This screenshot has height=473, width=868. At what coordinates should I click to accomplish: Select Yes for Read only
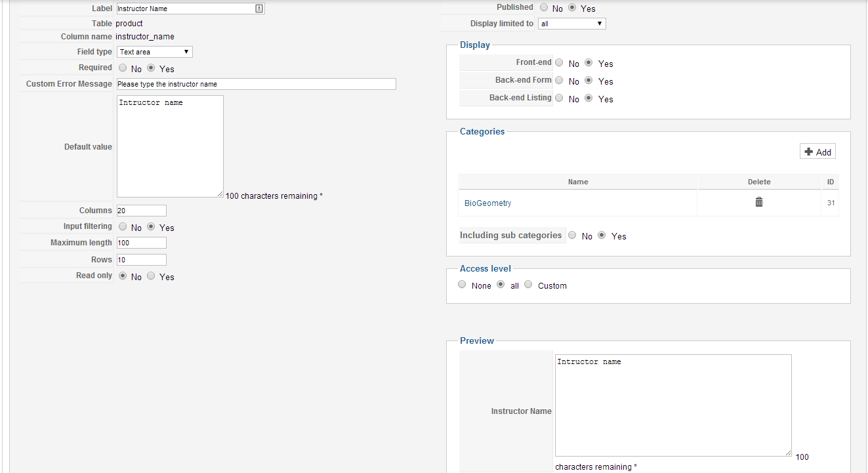(x=151, y=276)
